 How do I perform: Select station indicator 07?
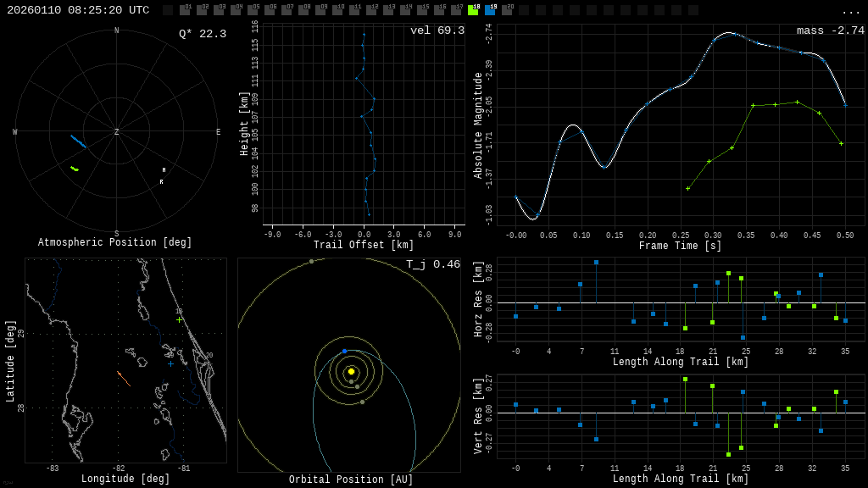(287, 10)
